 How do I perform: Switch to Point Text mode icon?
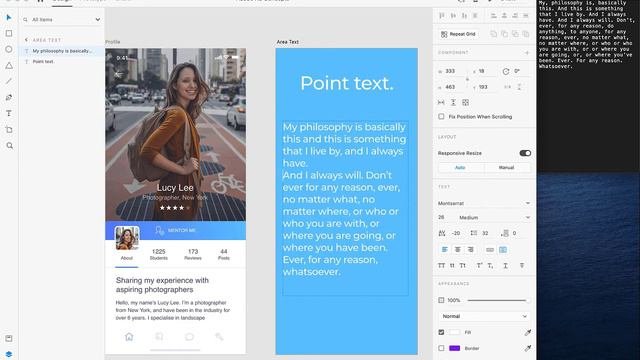tap(490, 249)
